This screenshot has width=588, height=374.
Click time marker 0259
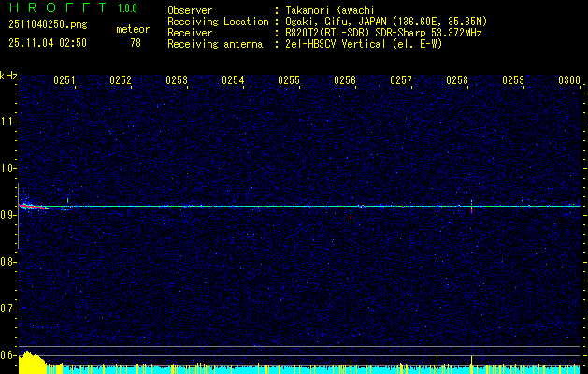pos(513,80)
